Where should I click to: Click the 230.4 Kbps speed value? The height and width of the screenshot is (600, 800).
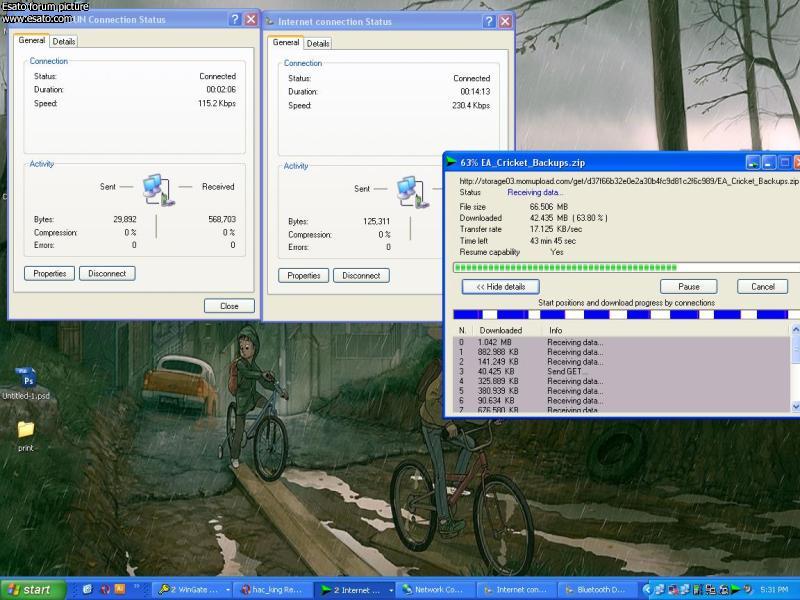pos(471,105)
